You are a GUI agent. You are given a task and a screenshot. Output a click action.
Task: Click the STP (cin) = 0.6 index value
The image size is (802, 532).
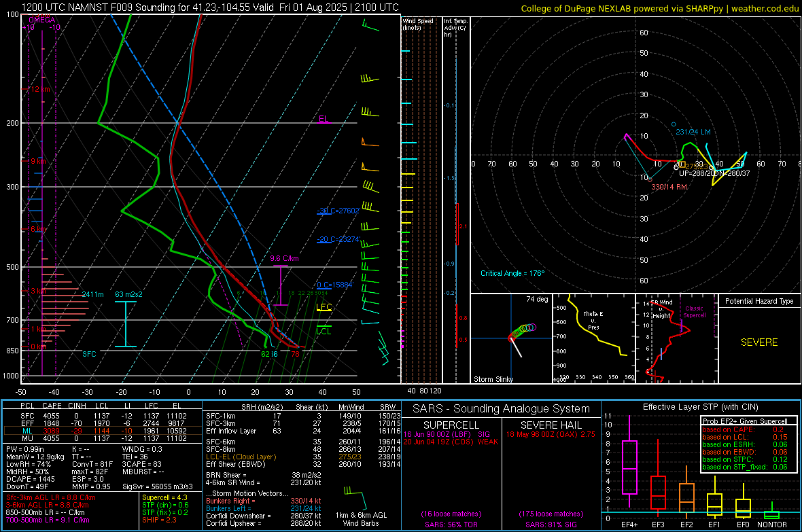[165, 505]
